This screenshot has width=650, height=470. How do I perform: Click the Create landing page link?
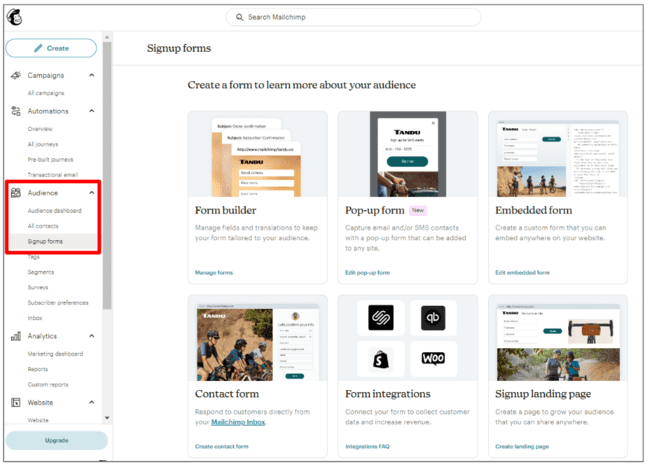click(522, 446)
